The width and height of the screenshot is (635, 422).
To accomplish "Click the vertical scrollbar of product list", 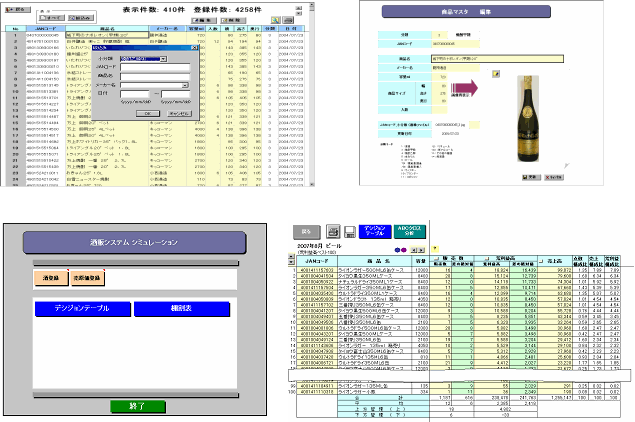I will [312, 93].
